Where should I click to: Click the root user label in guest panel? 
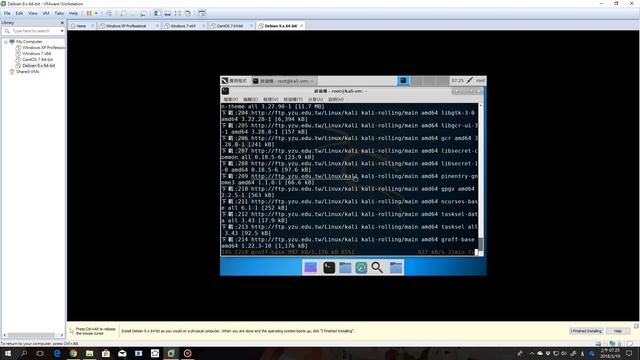[480, 81]
